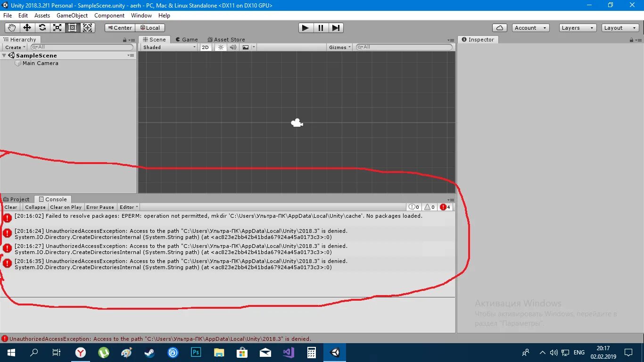Screen dimensions: 644x362
Task: Toggle console error message filter
Action: pyautogui.click(x=446, y=207)
